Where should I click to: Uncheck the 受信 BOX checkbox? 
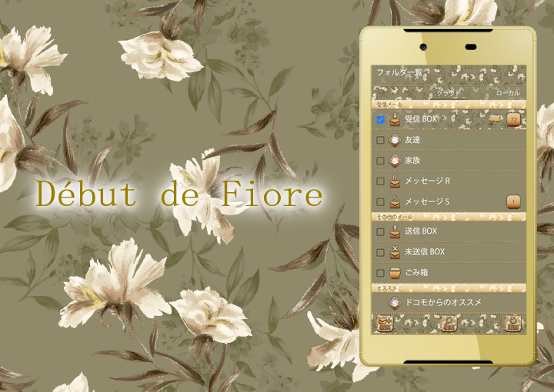coord(380,119)
